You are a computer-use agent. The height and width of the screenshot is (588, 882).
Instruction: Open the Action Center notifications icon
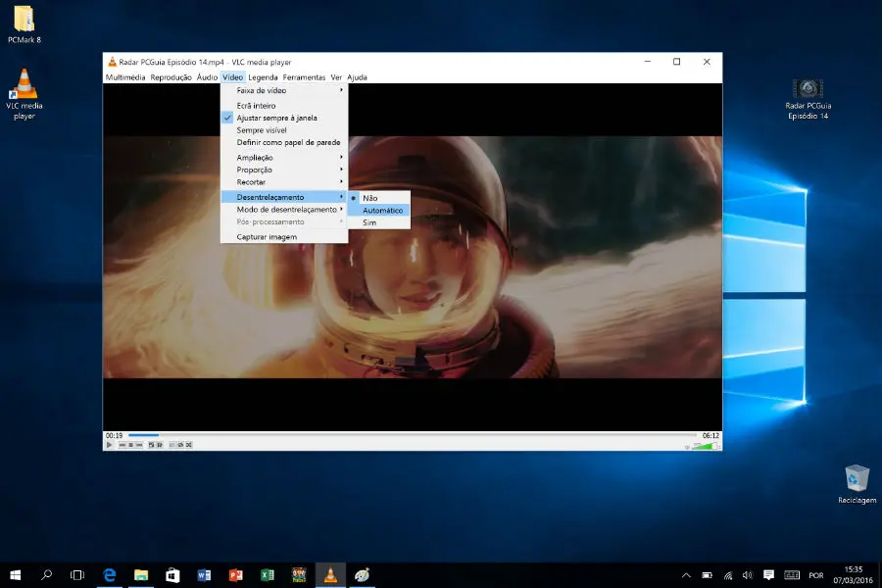point(768,575)
